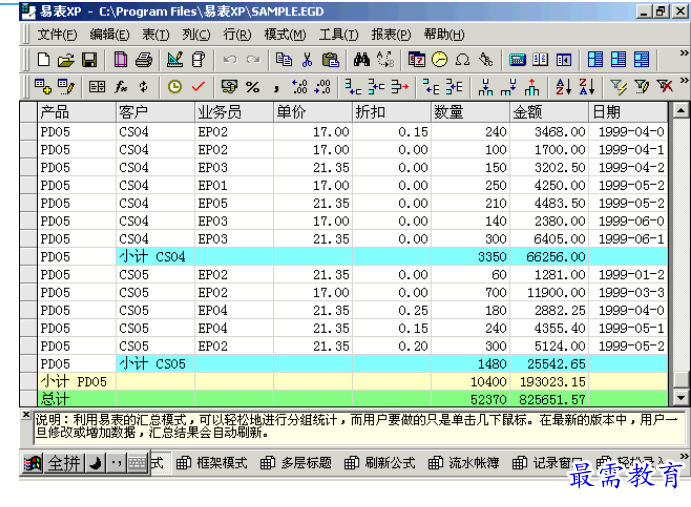691x507 pixels.
Task: Open a file with the folder icon
Action: pos(66,60)
